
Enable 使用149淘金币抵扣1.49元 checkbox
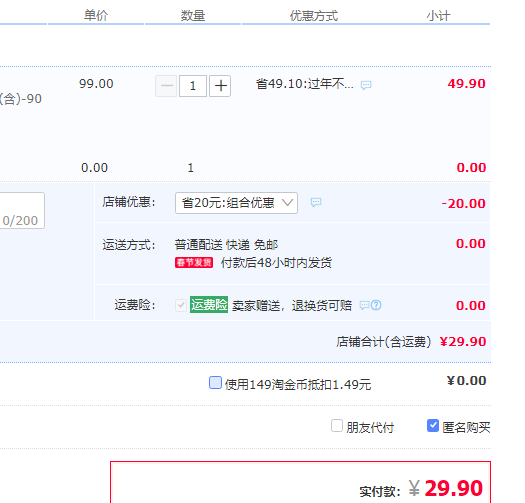click(x=215, y=382)
